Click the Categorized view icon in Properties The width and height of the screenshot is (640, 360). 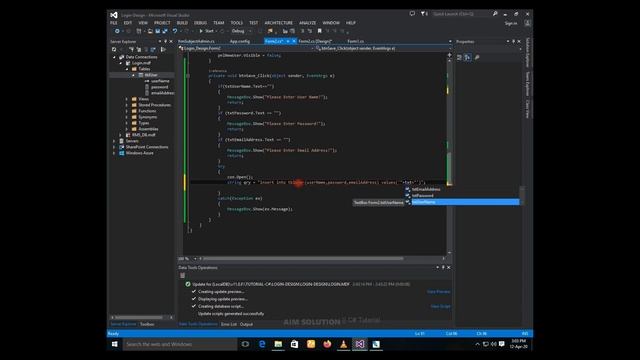point(460,58)
